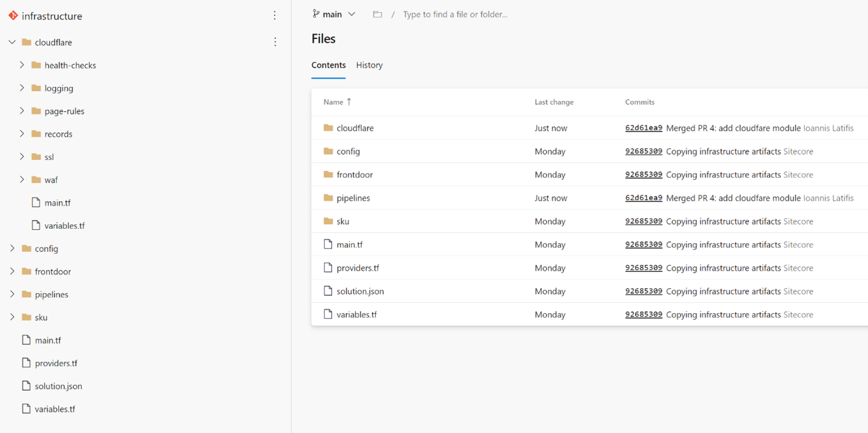Click the file icon beside providers.tf in the table
This screenshot has height=433, width=868.
click(x=328, y=268)
